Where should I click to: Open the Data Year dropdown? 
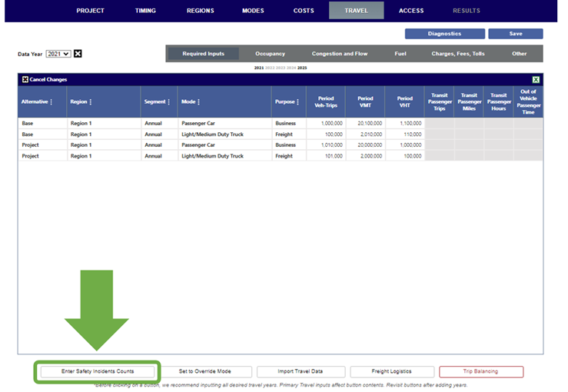point(58,54)
